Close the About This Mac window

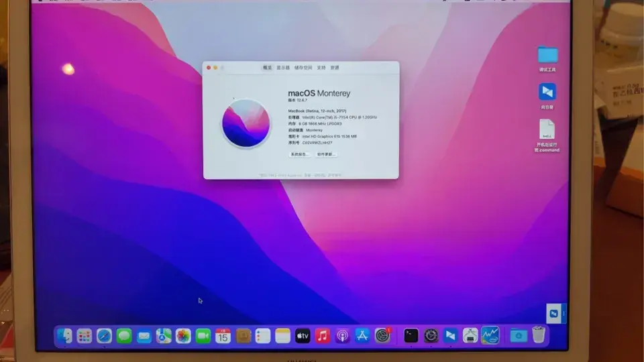pos(209,68)
